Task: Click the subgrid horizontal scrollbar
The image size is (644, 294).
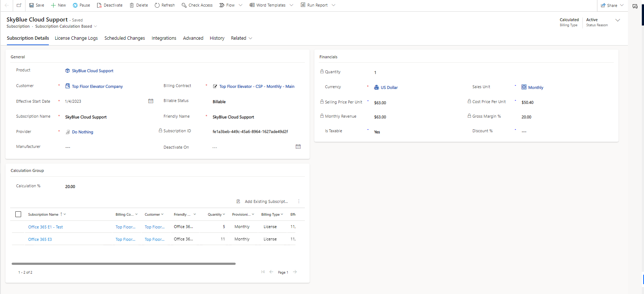Action: click(123, 263)
